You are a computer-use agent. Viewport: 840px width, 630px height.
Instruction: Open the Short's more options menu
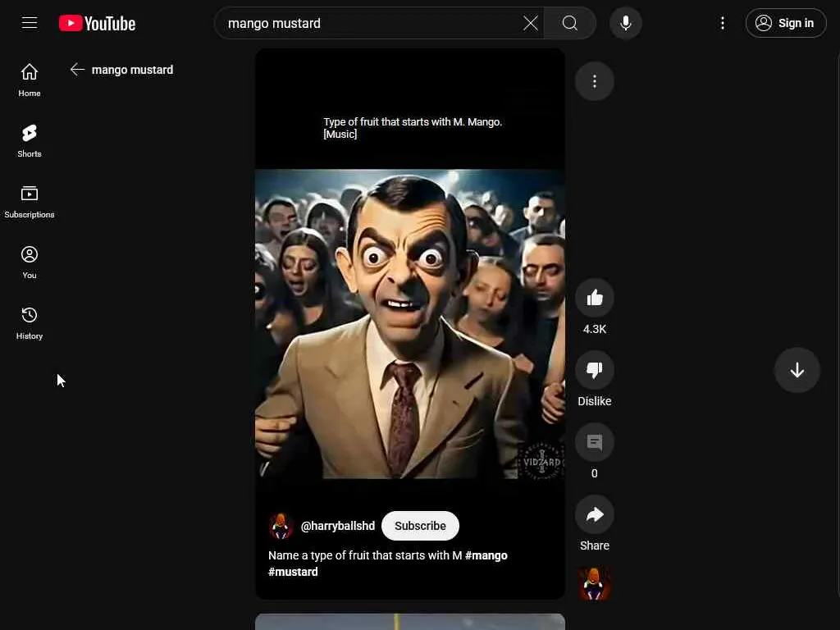click(595, 81)
